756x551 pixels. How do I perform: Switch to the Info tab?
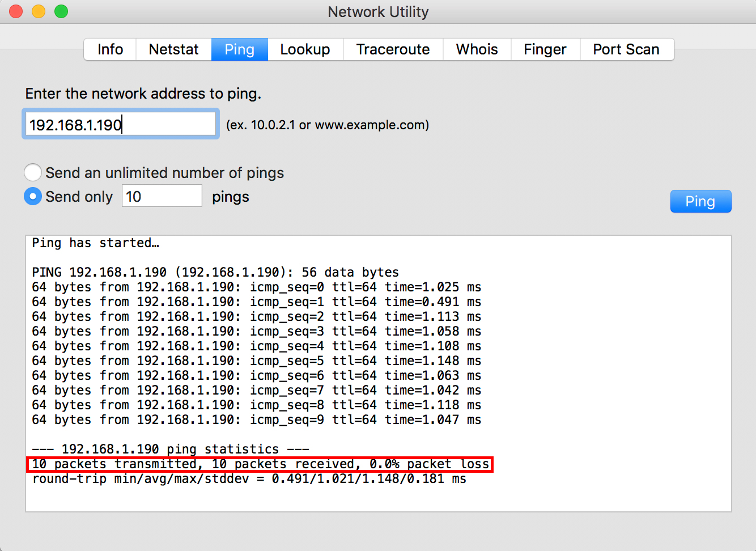[110, 49]
